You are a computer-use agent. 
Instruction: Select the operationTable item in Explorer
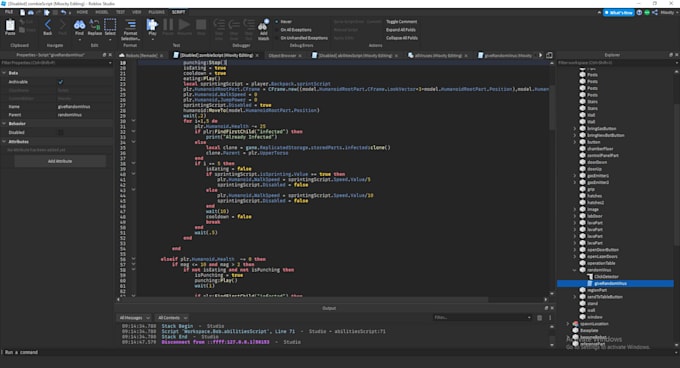[x=601, y=263]
